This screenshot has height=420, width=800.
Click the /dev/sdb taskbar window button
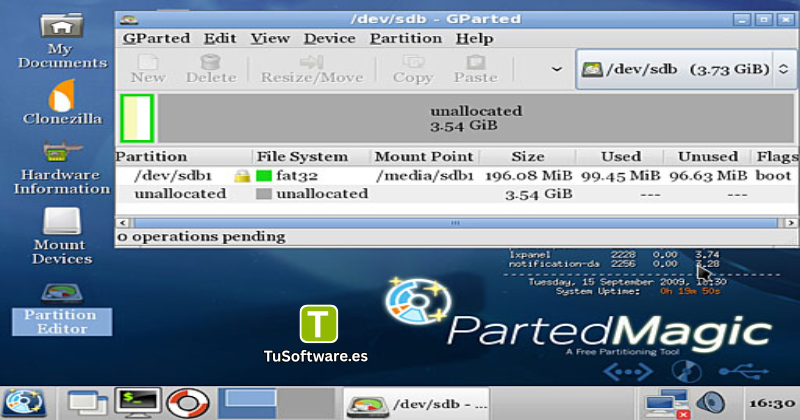pos(416,404)
